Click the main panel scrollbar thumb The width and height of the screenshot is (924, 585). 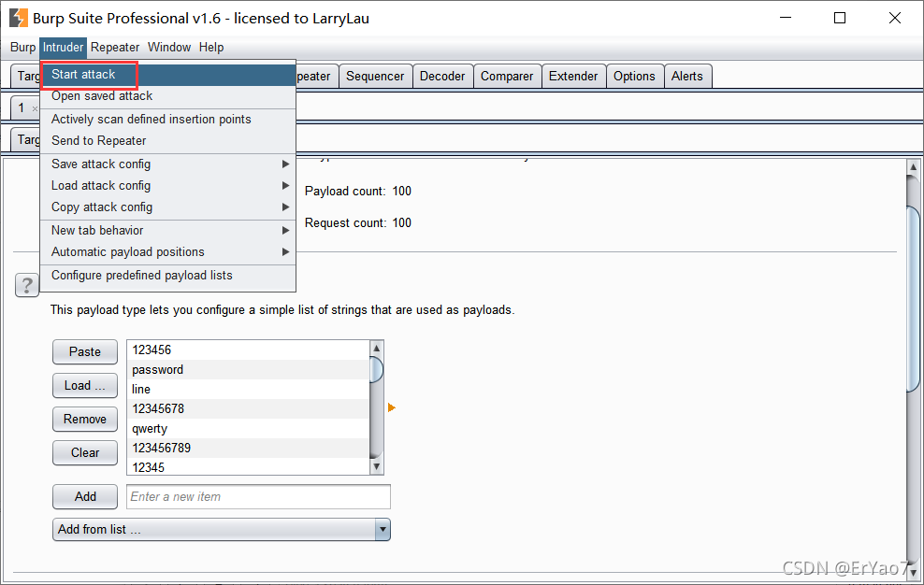tap(914, 299)
